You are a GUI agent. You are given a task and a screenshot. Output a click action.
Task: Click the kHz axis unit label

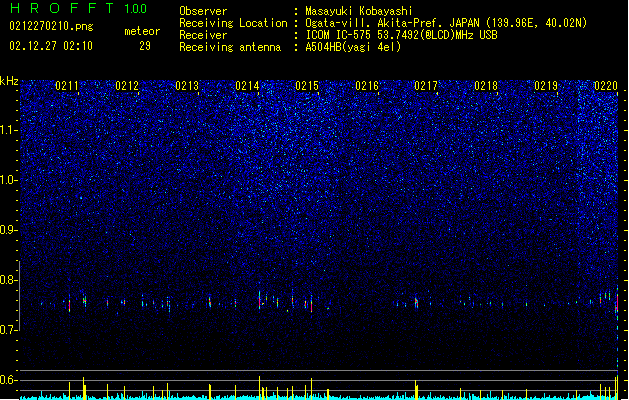click(x=9, y=81)
